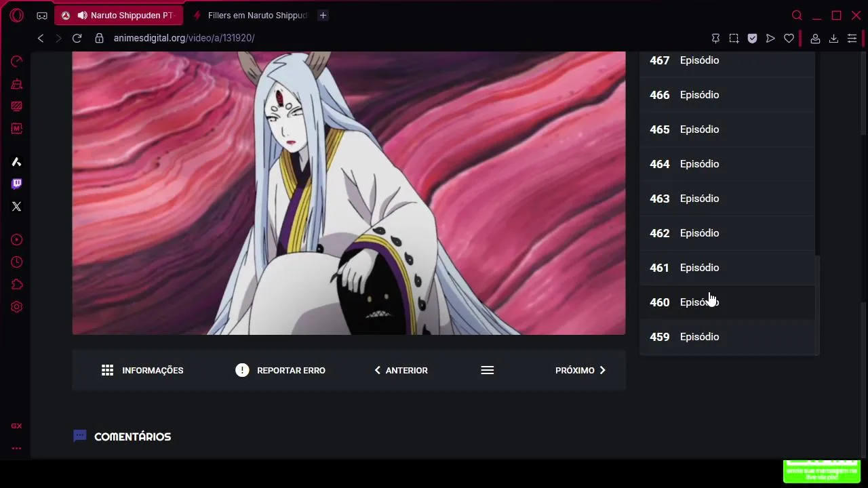This screenshot has width=868, height=488.
Task: Open the downloads icon in toolbar
Action: pos(834,39)
